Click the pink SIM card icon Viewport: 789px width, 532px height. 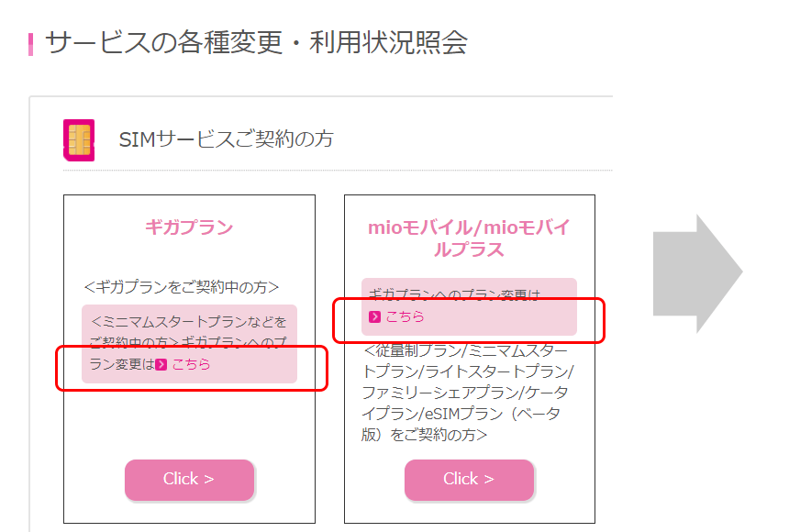(79, 139)
